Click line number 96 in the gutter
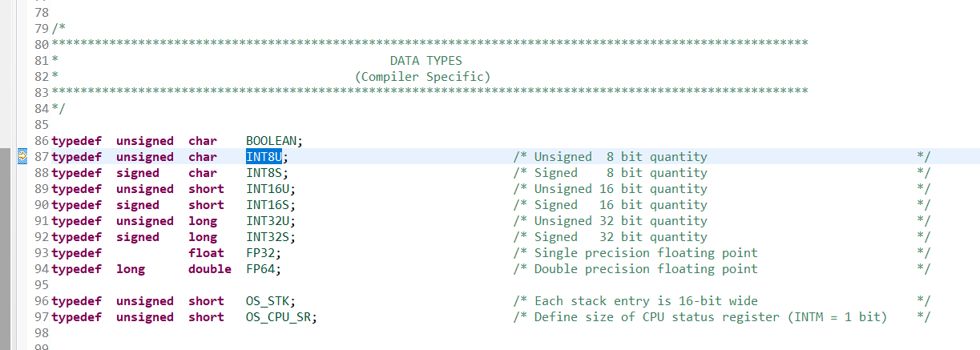 coord(42,301)
